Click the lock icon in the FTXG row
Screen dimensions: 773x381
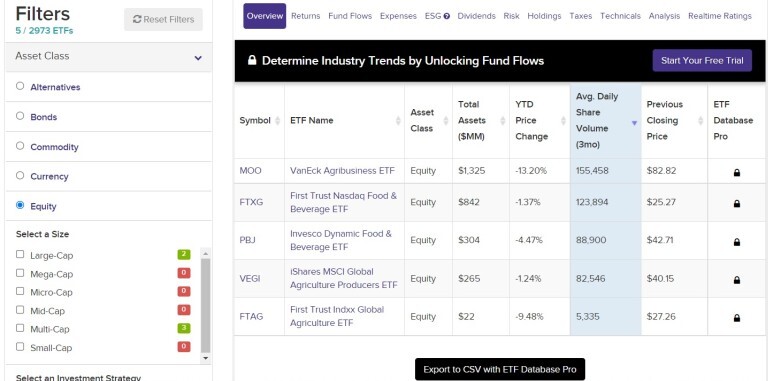pyautogui.click(x=737, y=203)
